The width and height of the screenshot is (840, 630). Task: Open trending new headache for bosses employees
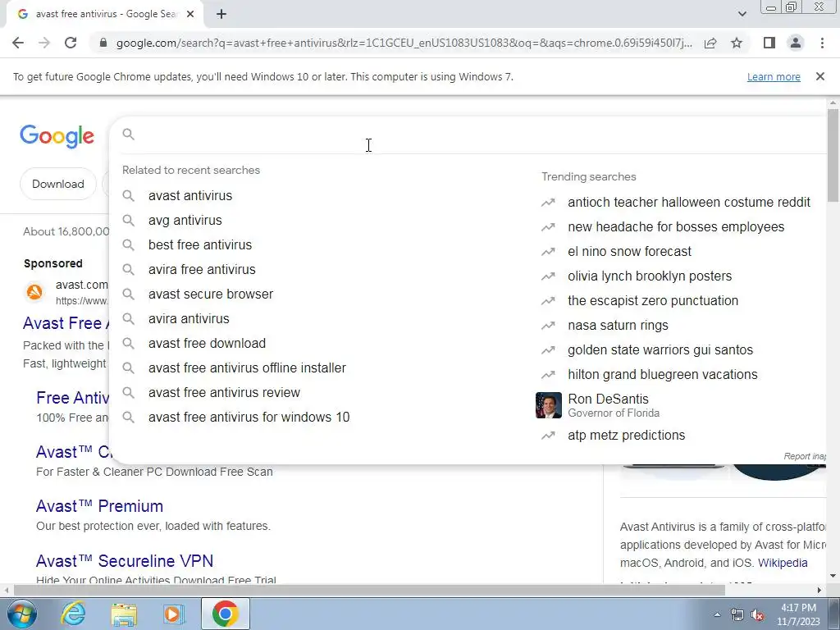click(676, 226)
